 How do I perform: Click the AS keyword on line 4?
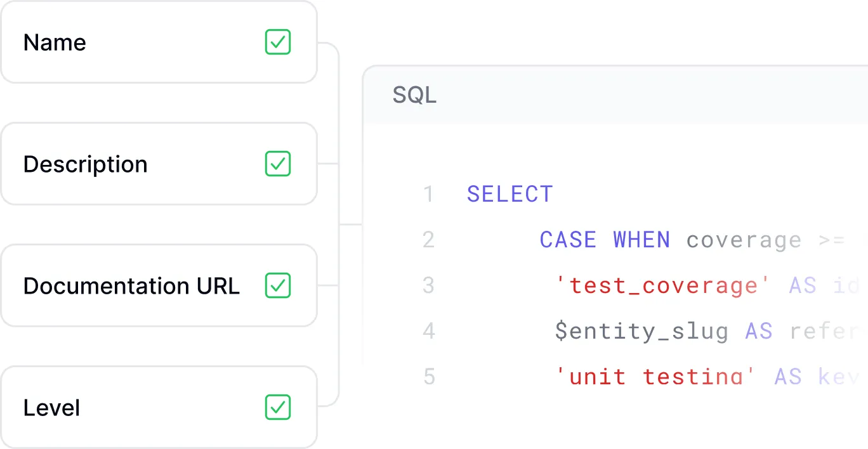[758, 331]
